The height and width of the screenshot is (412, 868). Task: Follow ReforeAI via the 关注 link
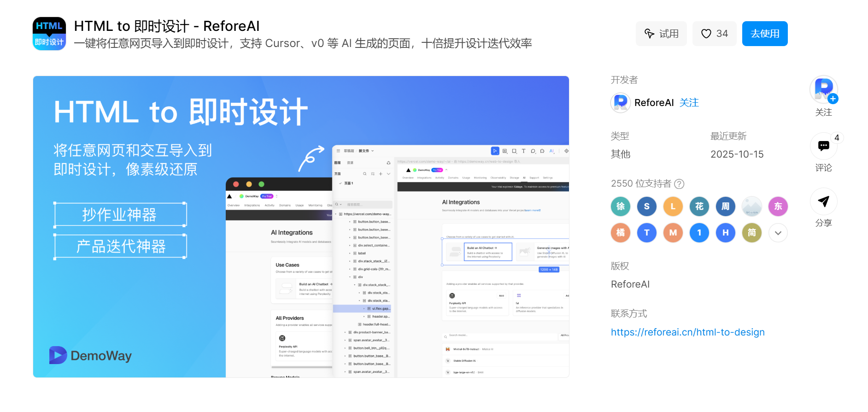tap(689, 103)
